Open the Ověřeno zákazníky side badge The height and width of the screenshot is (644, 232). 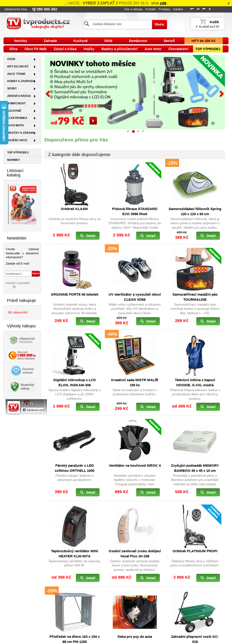(4, 123)
